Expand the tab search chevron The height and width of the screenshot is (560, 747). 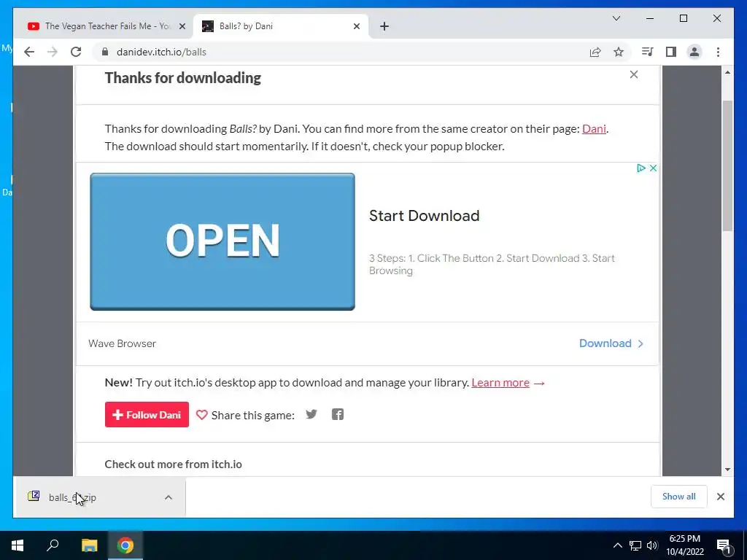click(616, 18)
